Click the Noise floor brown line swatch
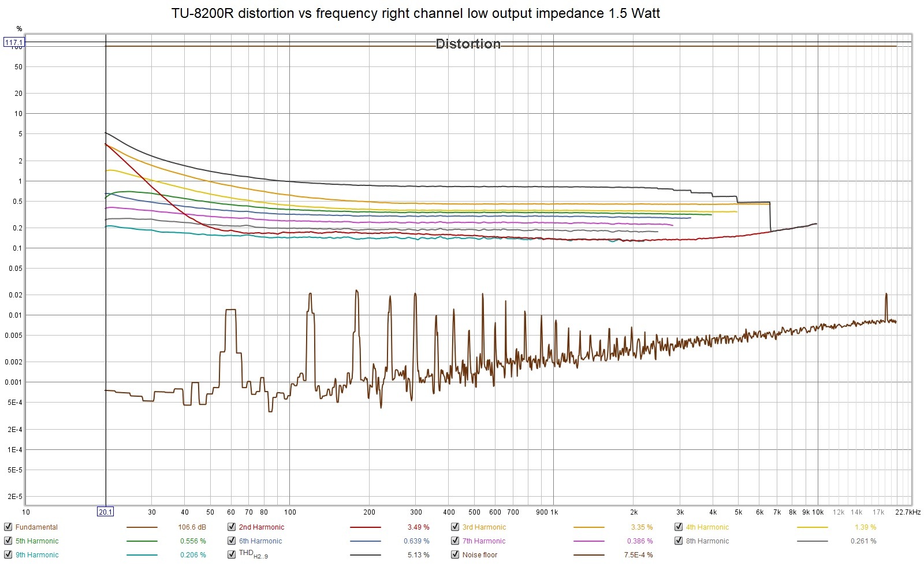 [589, 555]
